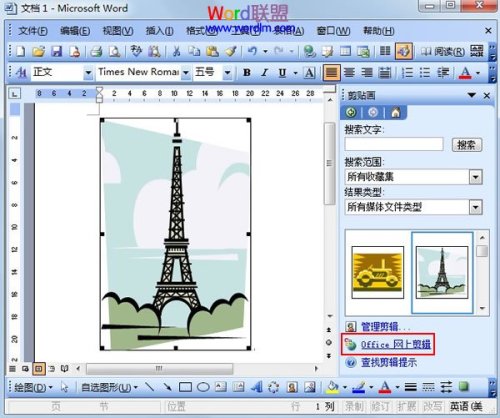Align text to the right

point(367,72)
